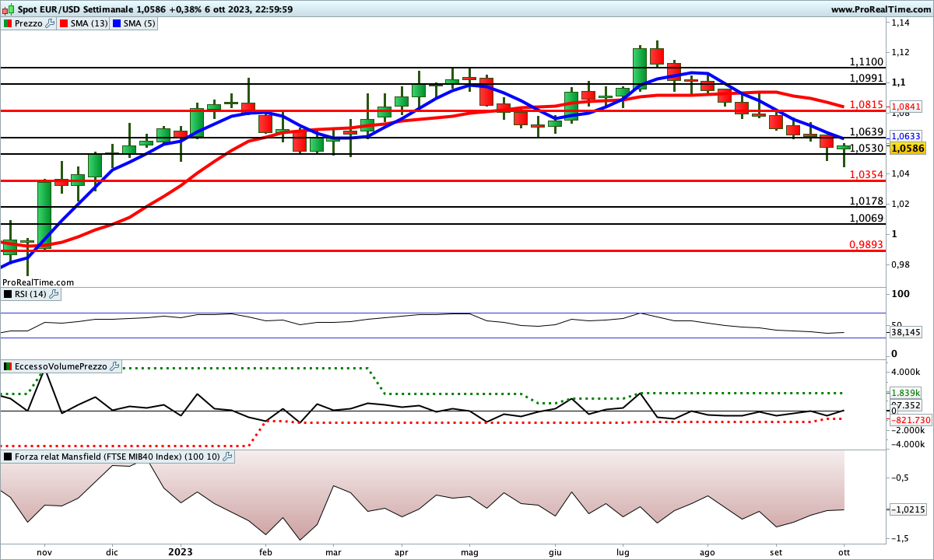The height and width of the screenshot is (560, 934).
Task: Click the mag month label on time axis
Action: [x=469, y=551]
